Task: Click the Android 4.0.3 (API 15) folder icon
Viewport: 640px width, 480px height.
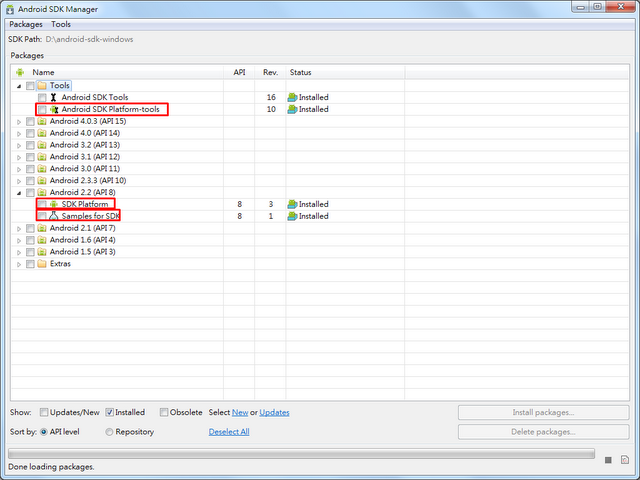Action: 42,121
